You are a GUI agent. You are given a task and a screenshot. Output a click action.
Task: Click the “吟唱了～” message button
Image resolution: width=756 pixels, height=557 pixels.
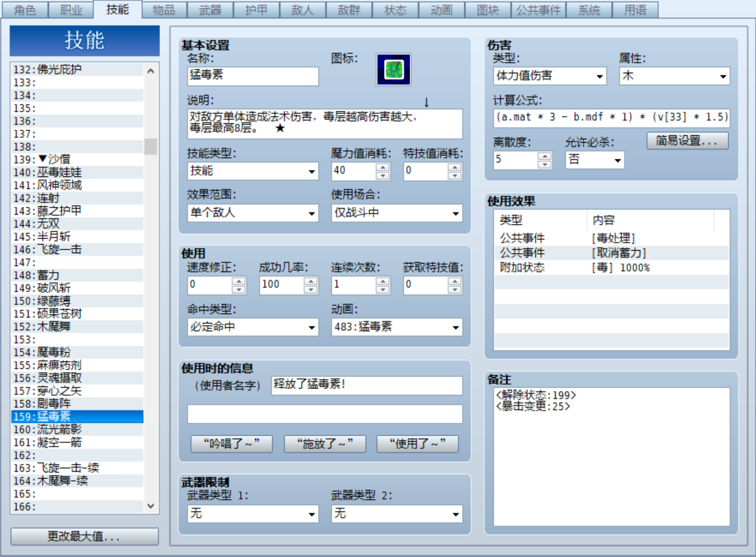click(x=231, y=444)
